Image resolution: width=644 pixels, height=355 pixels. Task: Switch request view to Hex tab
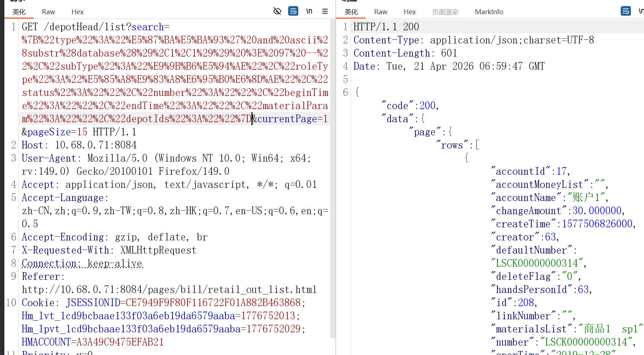pos(77,12)
